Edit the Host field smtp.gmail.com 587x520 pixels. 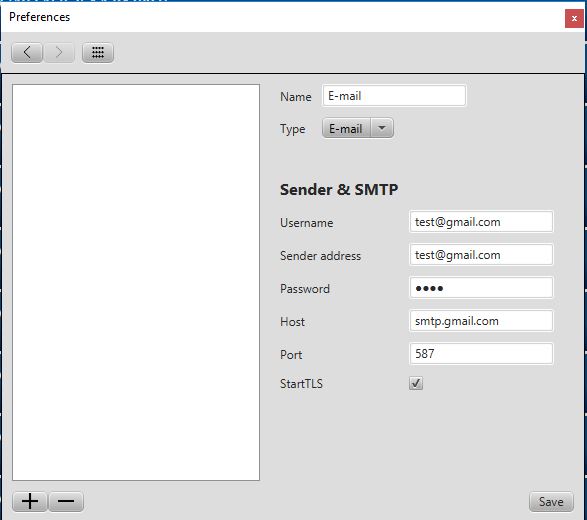pos(481,321)
